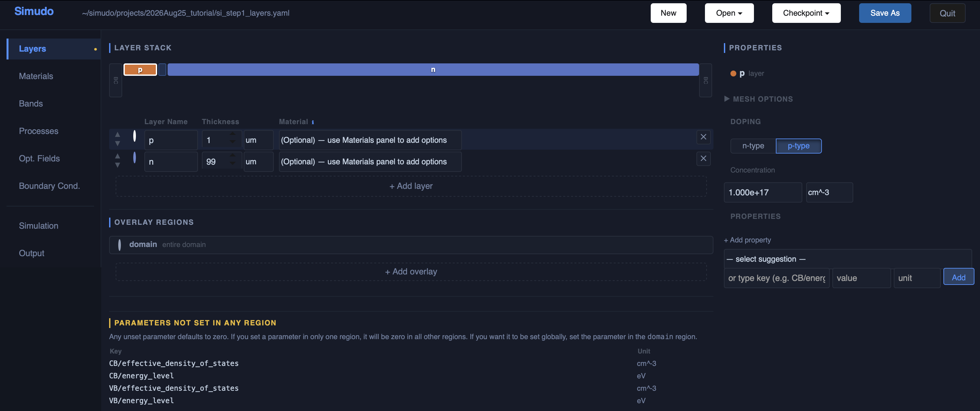Move the n layer down with its arrow
Image resolution: width=980 pixels, height=411 pixels.
[x=118, y=165]
